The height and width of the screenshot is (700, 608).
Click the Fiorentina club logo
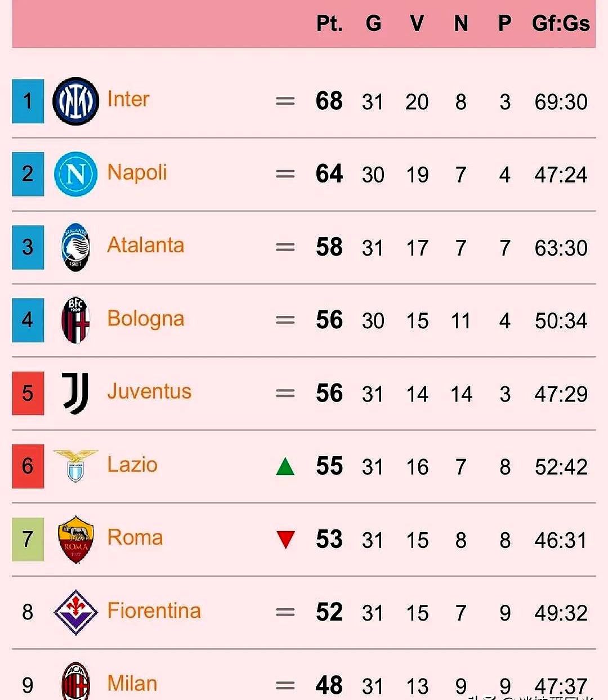pos(75,612)
